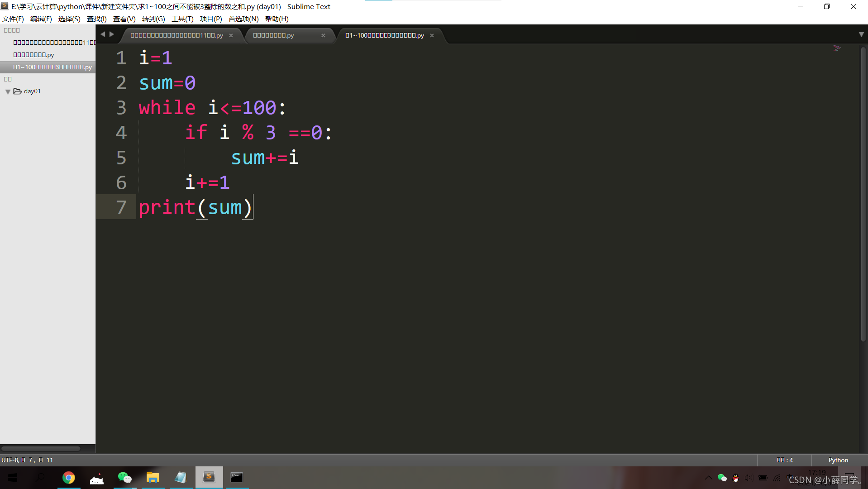The image size is (868, 489).
Task: Launch Google Chrome from taskbar
Action: point(68,478)
